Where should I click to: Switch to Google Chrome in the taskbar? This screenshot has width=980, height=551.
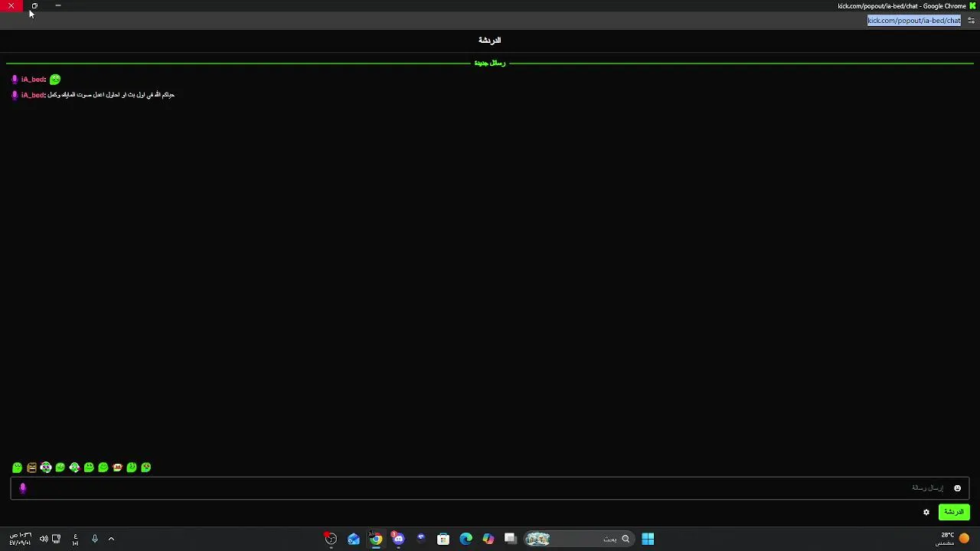376,539
